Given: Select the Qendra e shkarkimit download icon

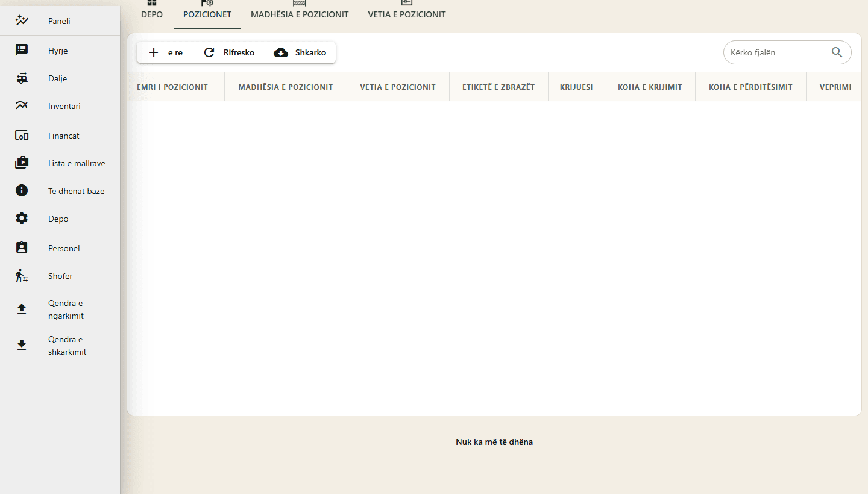Looking at the screenshot, I should point(22,346).
